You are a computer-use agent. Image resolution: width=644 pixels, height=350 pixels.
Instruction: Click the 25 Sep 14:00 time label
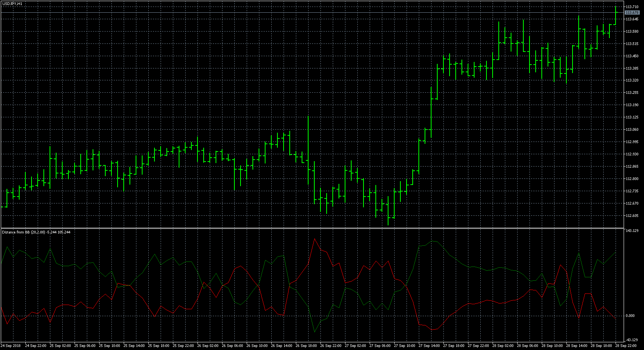click(x=134, y=346)
